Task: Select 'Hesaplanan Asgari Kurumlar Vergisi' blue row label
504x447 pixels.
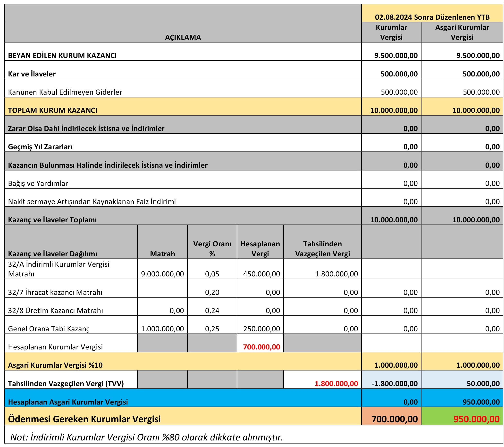Action: 68,402
